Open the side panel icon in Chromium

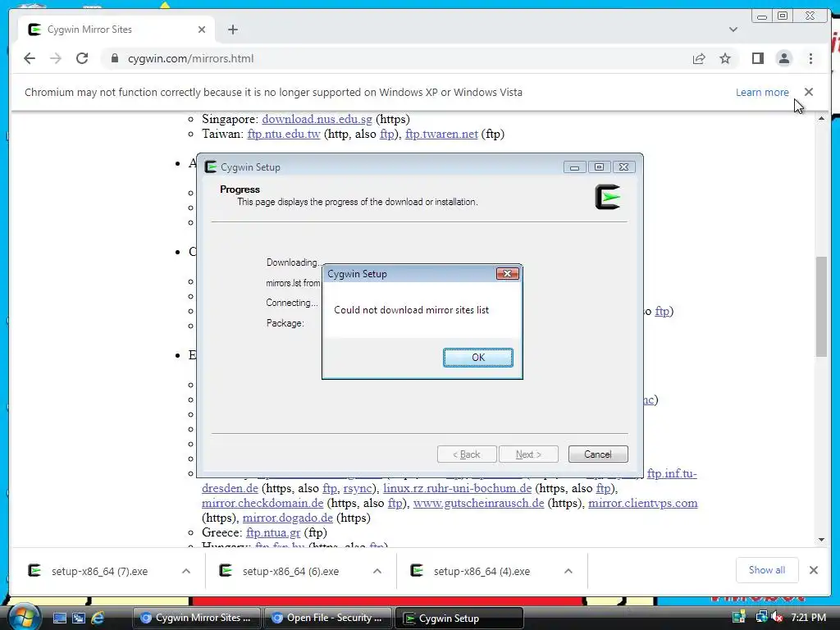point(757,58)
